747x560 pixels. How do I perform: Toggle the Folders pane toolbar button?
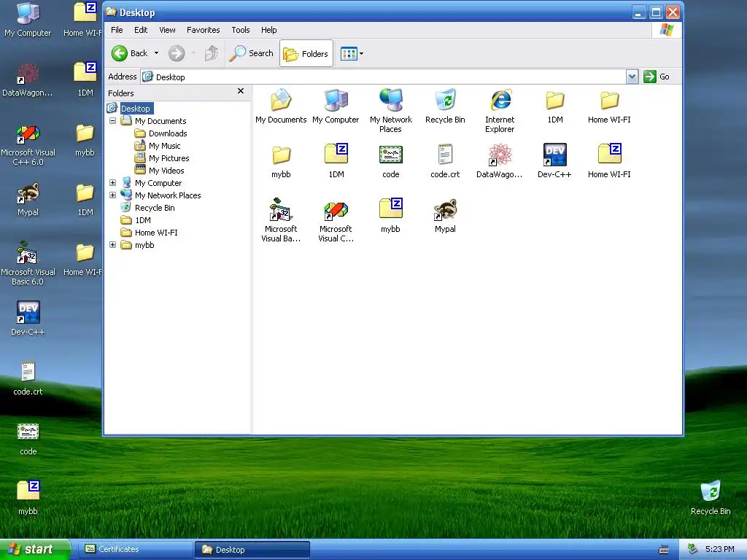pyautogui.click(x=306, y=53)
